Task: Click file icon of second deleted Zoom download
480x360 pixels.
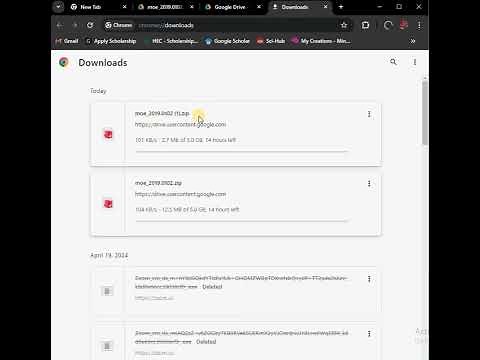Action: pyautogui.click(x=107, y=346)
